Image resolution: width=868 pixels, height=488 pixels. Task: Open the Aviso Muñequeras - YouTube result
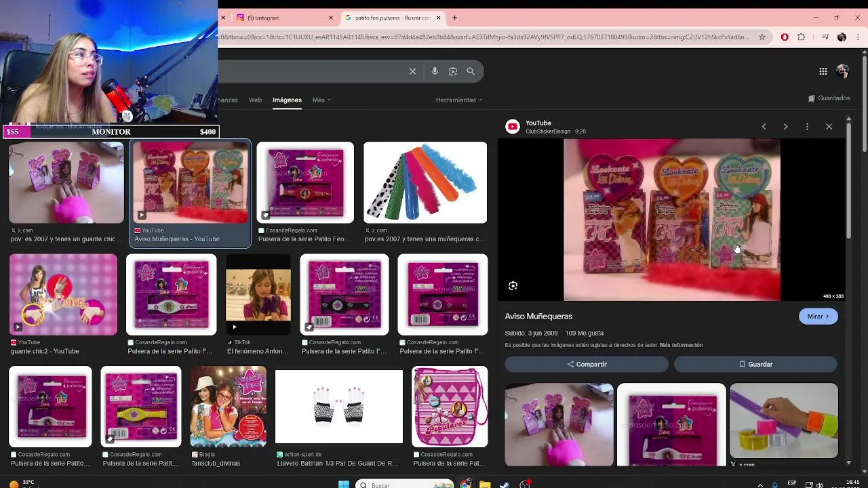(x=191, y=193)
